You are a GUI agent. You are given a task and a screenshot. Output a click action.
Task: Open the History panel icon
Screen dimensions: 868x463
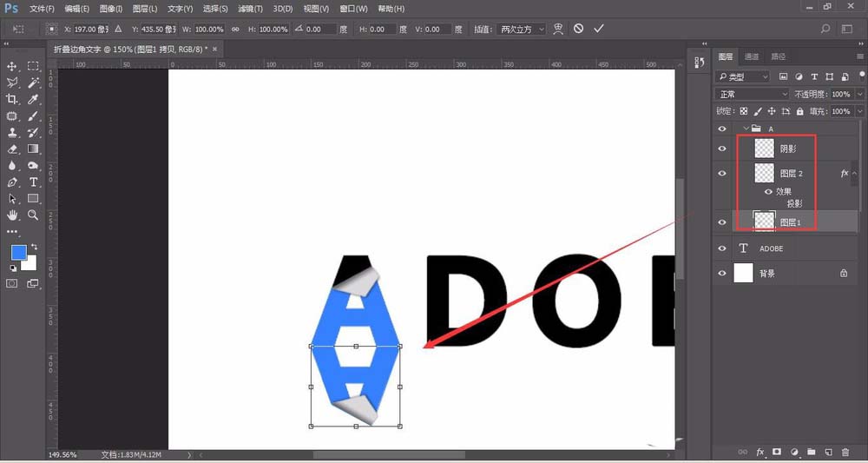(699, 63)
